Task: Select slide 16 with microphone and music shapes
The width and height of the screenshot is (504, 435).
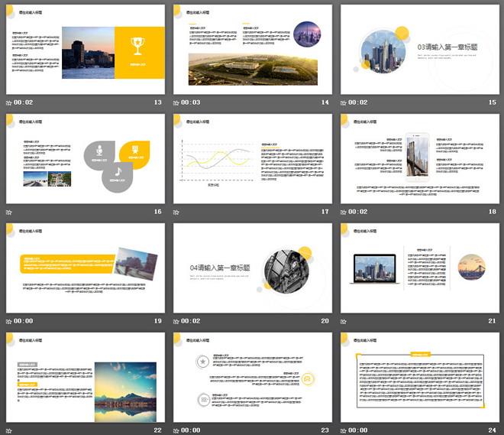Action: pos(86,158)
